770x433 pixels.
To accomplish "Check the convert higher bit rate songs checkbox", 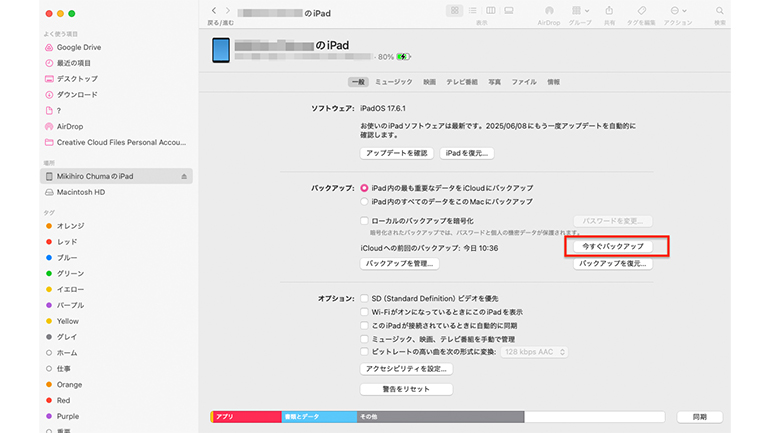I will (x=364, y=352).
